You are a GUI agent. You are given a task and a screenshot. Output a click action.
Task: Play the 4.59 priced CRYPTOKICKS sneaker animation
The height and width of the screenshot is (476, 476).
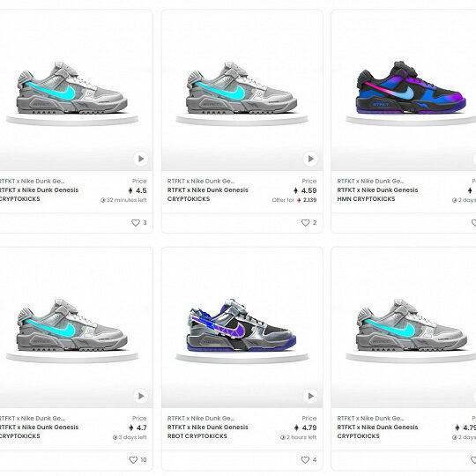[310, 159]
